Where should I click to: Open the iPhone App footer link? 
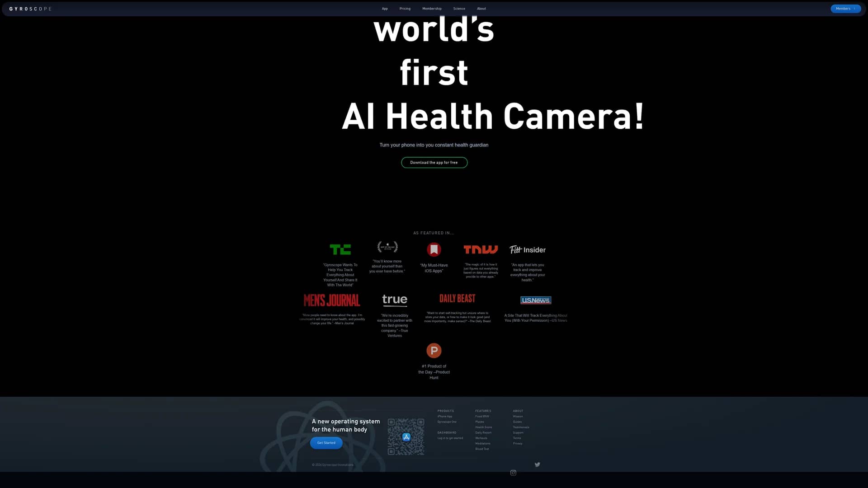pyautogui.click(x=445, y=417)
